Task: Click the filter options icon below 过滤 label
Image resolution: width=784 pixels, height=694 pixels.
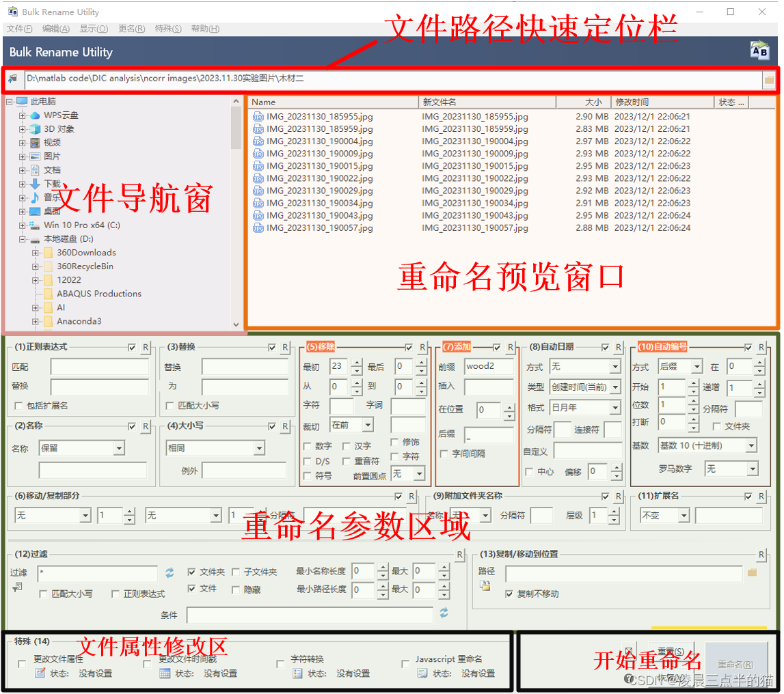Action: point(18,587)
